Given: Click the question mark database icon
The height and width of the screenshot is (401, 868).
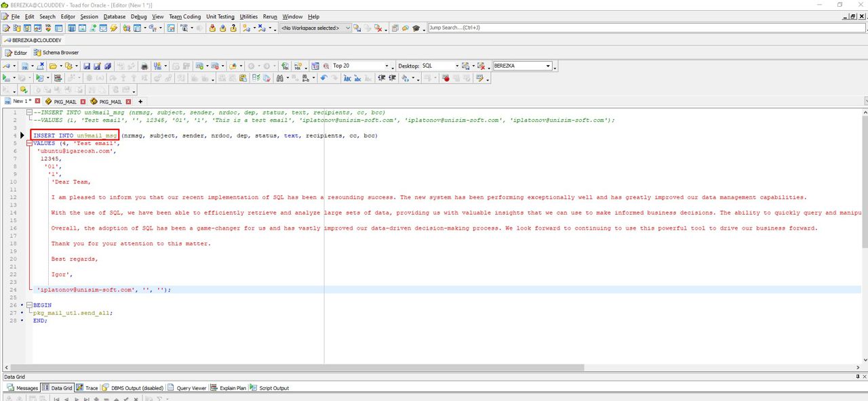Looking at the screenshot, I should coord(233,28).
